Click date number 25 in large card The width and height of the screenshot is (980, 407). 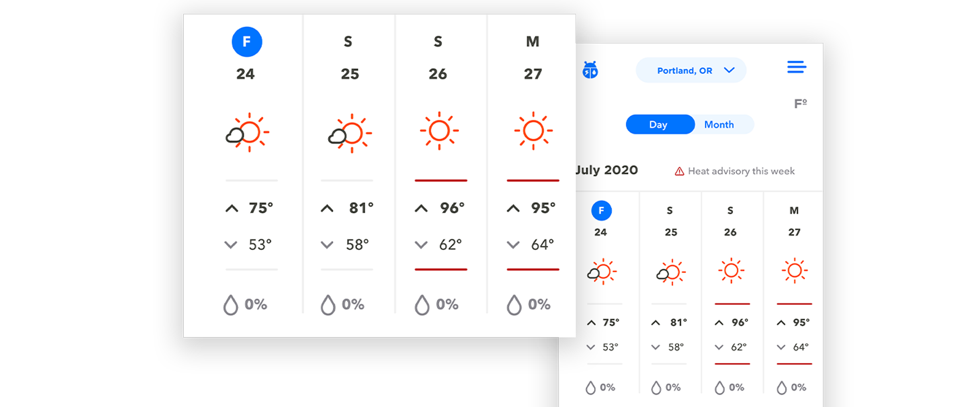[350, 74]
